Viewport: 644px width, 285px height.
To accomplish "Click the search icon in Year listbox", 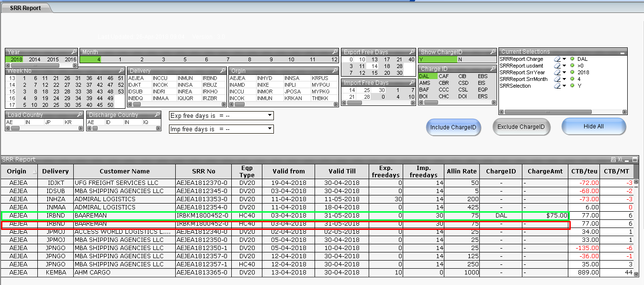I will point(73,52).
